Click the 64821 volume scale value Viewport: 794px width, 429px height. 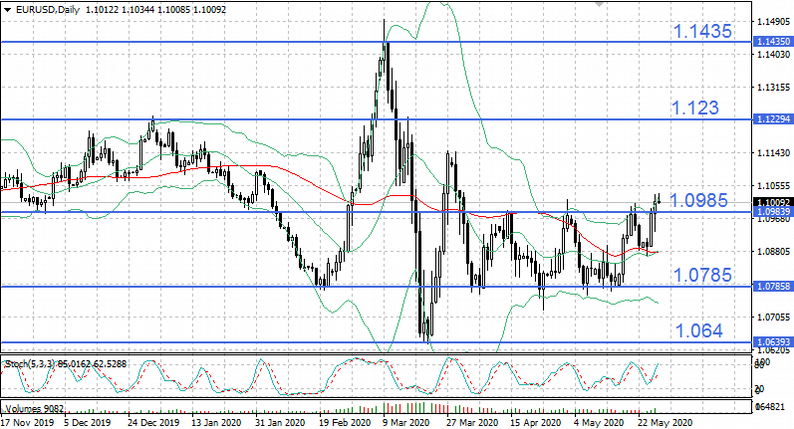pos(770,407)
